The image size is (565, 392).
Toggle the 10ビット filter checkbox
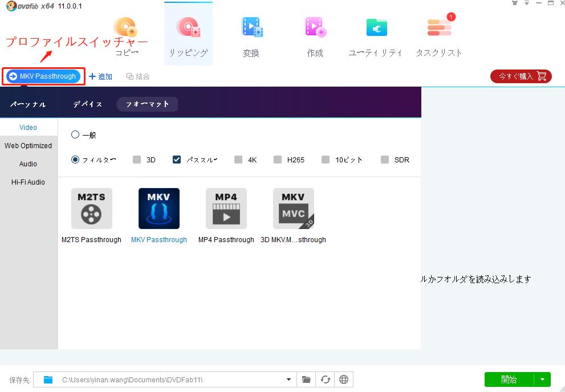tap(326, 160)
